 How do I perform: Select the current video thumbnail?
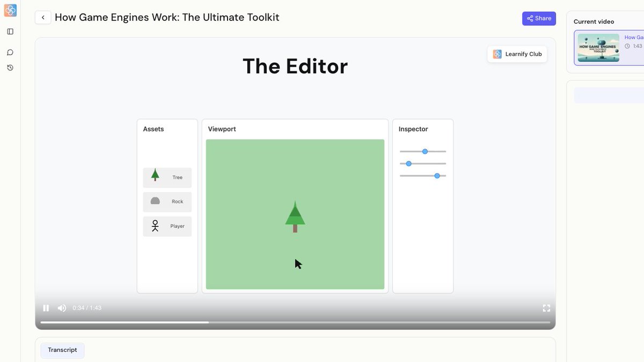(598, 48)
